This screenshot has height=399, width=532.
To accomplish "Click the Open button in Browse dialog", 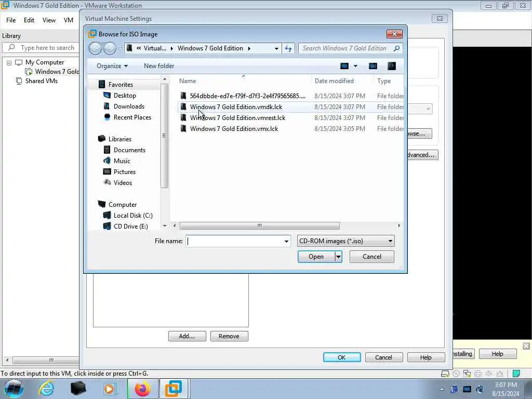I will (x=316, y=257).
